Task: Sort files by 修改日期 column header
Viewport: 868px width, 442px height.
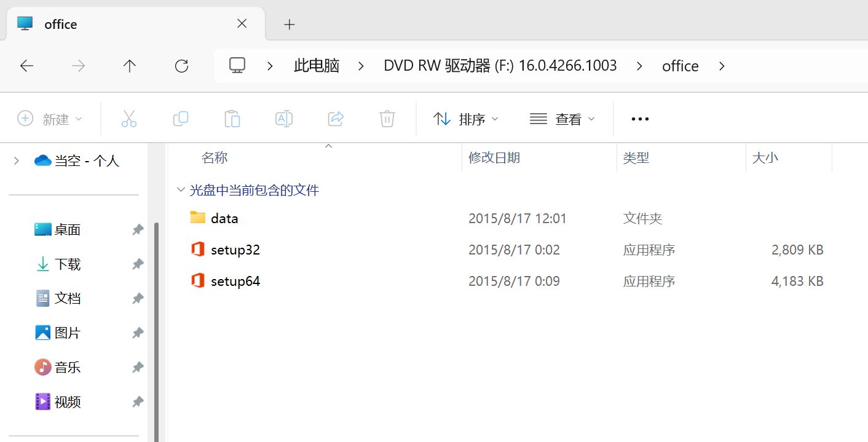Action: 494,158
